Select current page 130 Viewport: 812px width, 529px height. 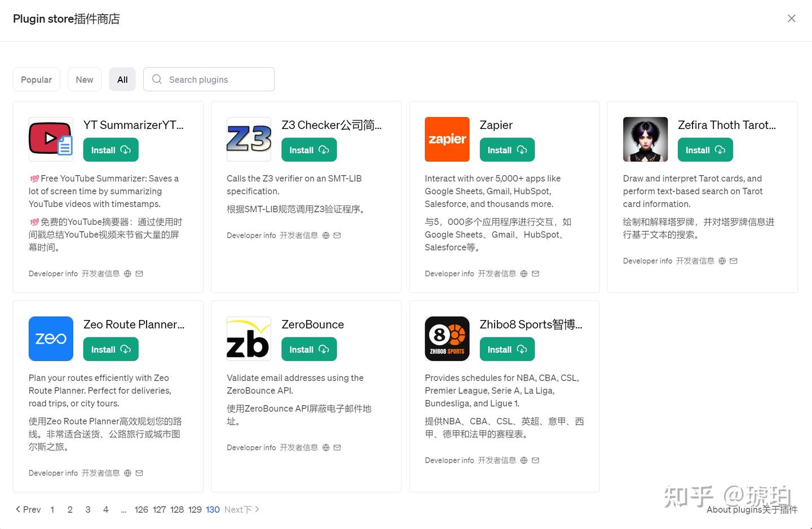click(x=213, y=509)
